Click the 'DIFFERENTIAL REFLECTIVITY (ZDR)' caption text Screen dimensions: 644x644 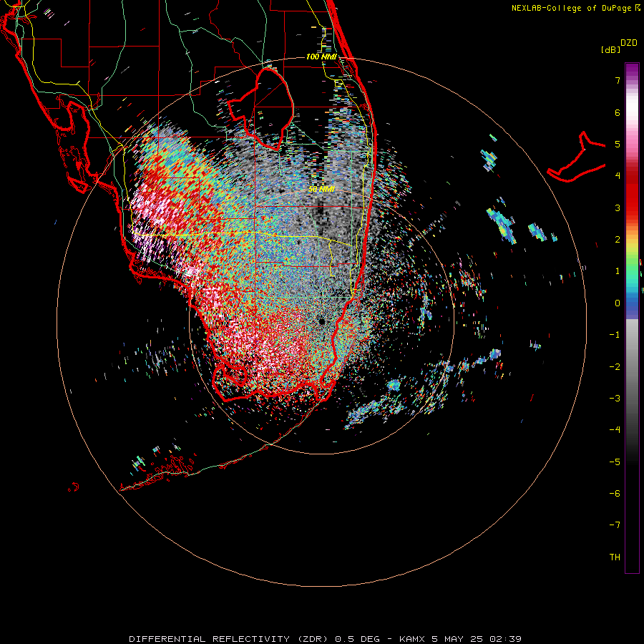tap(230, 639)
